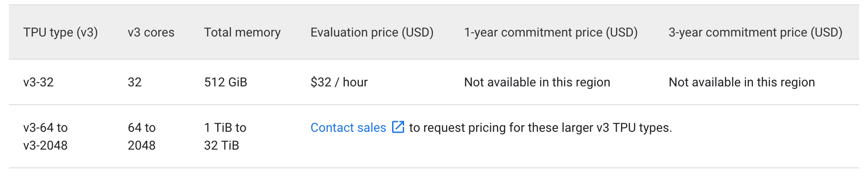Click the Contact sales link
Image resolution: width=868 pixels, height=179 pixels.
tap(348, 128)
